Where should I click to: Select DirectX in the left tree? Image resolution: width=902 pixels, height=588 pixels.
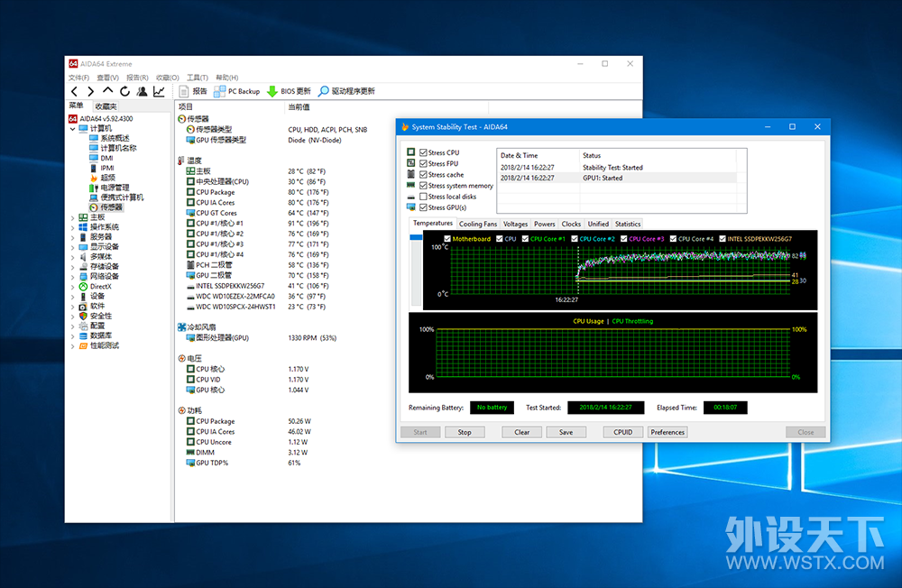(95, 286)
